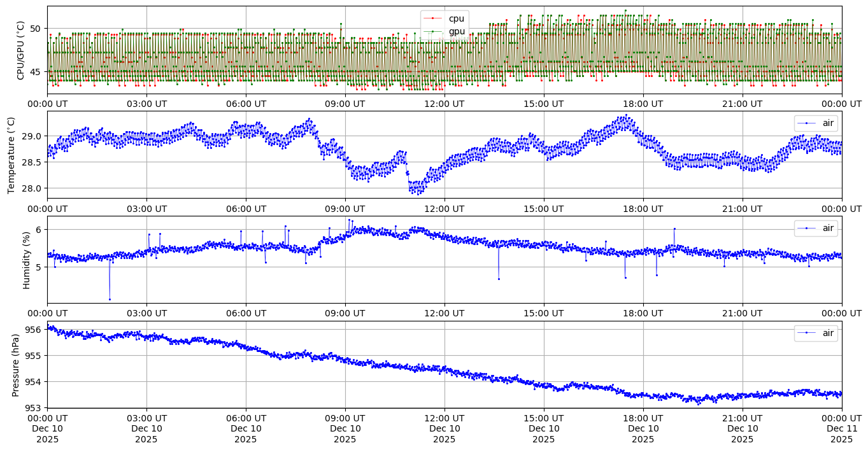868x450 pixels.
Task: Click the air legend marker in Temperature panel
Action: pos(806,123)
